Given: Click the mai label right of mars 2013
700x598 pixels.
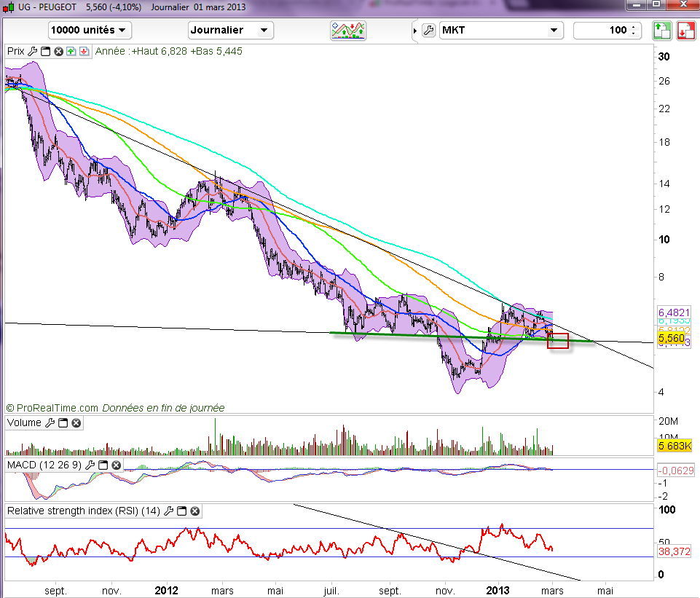Looking at the screenshot, I should coord(605,591).
